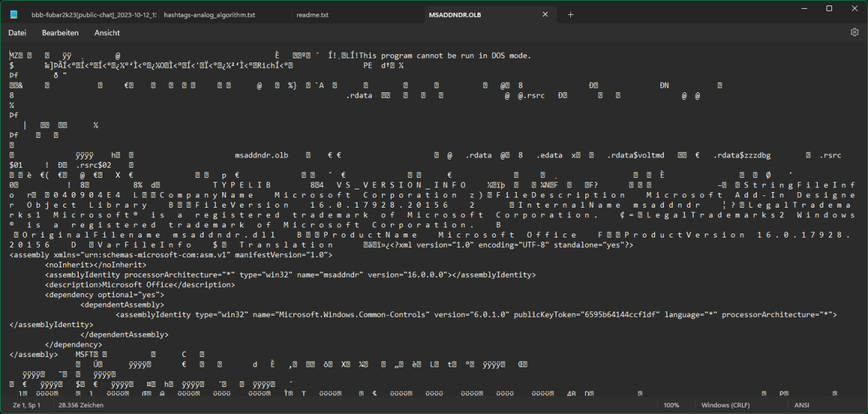Click the 'TYPELIB' text
The width and height of the screenshot is (868, 414).
coord(241,185)
